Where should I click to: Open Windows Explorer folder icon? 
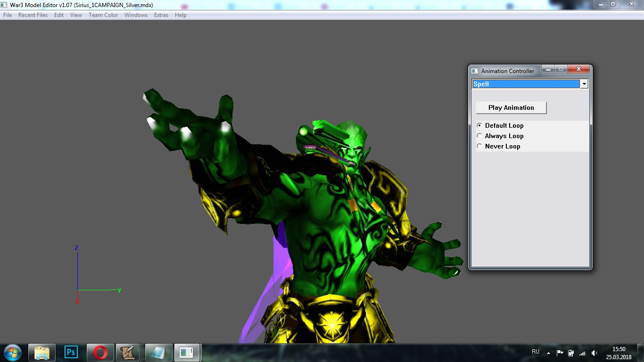point(42,353)
